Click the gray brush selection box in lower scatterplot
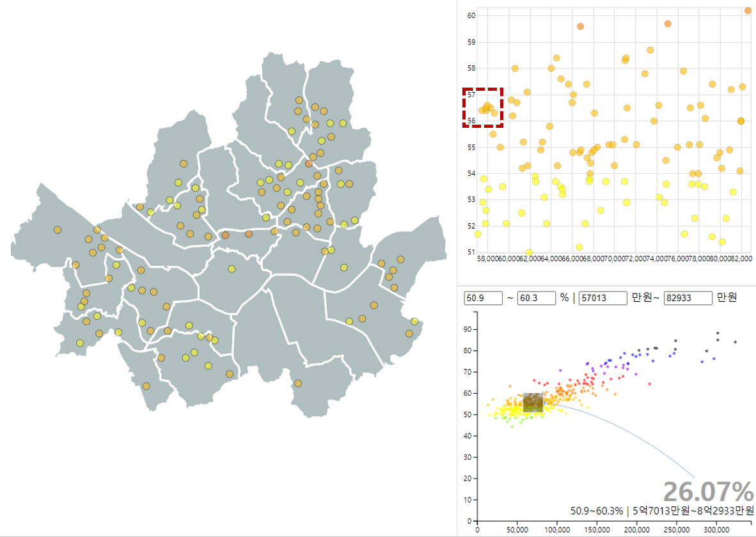This screenshot has width=756, height=537. click(533, 403)
